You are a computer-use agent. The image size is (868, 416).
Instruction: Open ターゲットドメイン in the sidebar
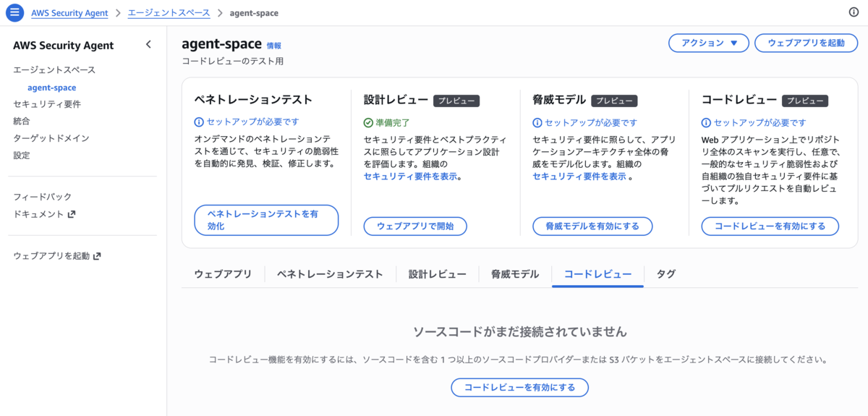click(x=51, y=138)
